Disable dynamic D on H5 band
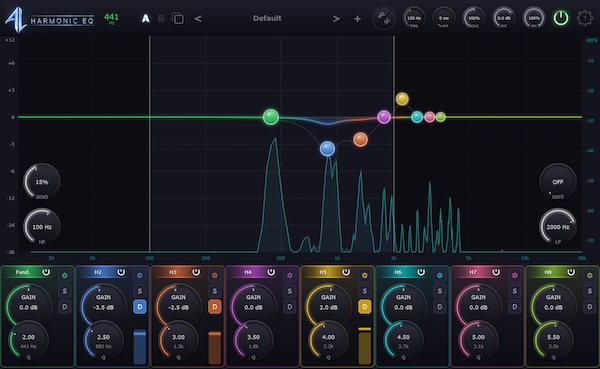The image size is (600, 369). point(365,307)
